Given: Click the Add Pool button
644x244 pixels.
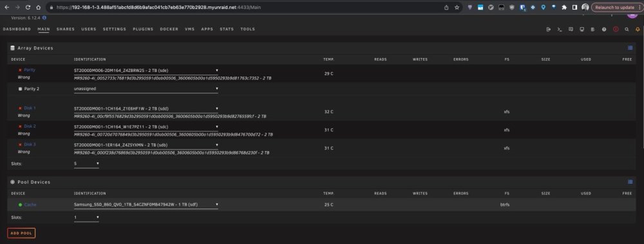Looking at the screenshot, I should (x=21, y=233).
